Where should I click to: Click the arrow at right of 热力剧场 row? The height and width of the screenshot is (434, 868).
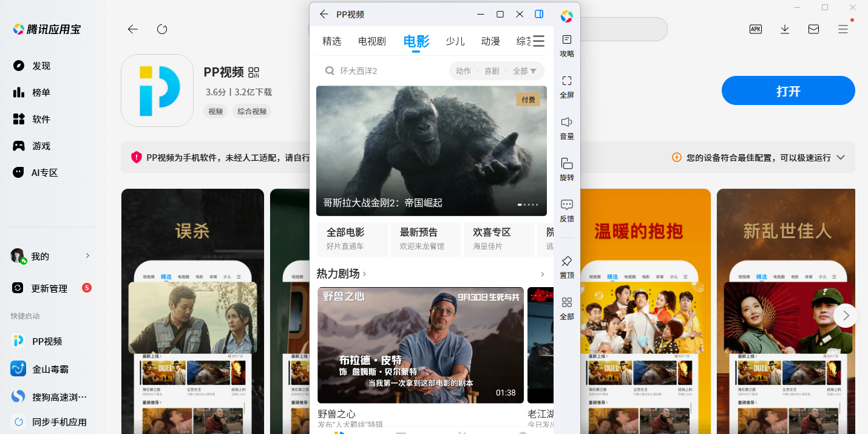pyautogui.click(x=543, y=274)
